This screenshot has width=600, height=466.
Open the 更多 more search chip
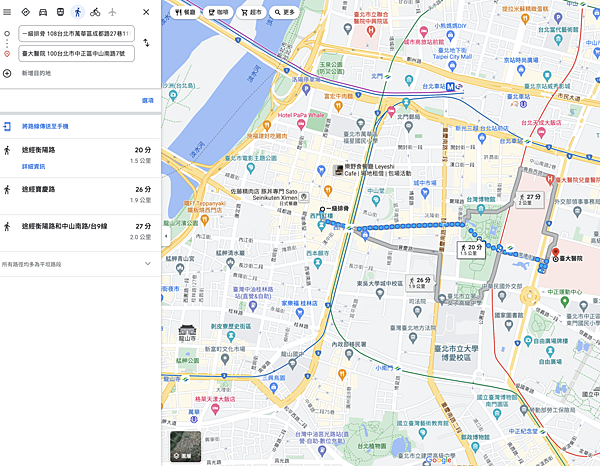pyautogui.click(x=284, y=12)
